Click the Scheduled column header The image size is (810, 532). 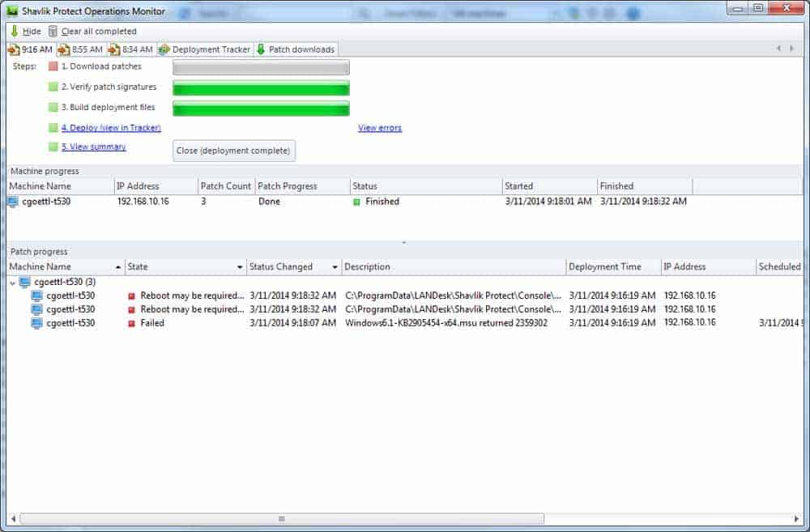[779, 267]
